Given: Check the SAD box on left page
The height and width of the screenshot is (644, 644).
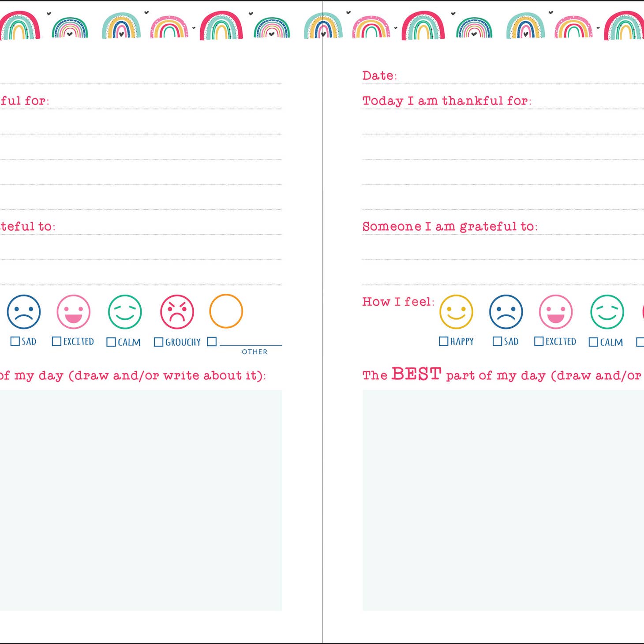Looking at the screenshot, I should pos(15,341).
